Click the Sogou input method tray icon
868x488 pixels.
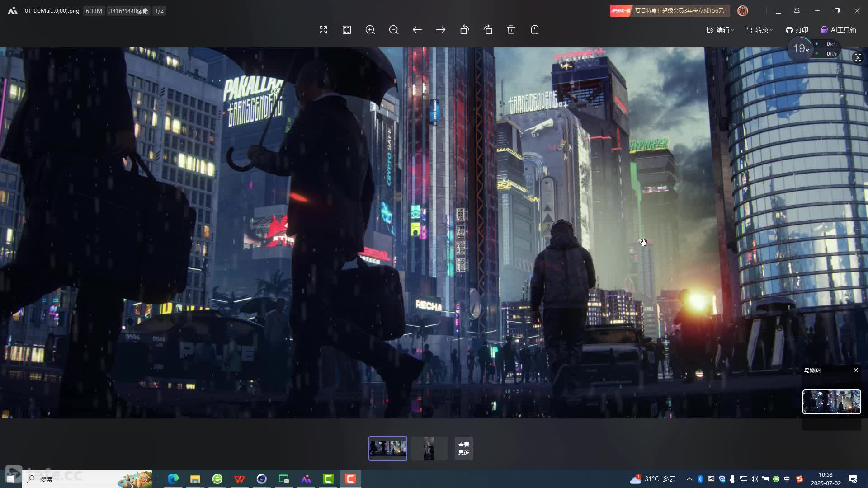click(800, 479)
